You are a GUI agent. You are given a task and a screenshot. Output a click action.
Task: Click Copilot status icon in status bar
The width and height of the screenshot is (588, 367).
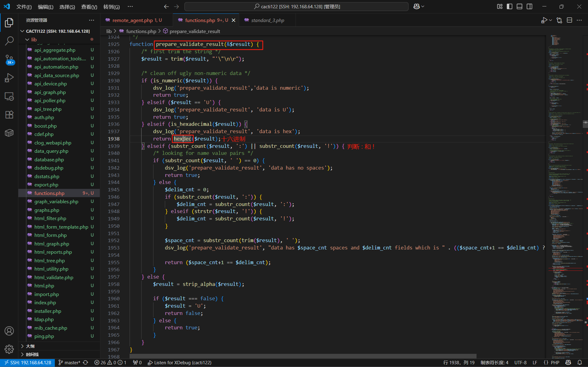(568, 362)
